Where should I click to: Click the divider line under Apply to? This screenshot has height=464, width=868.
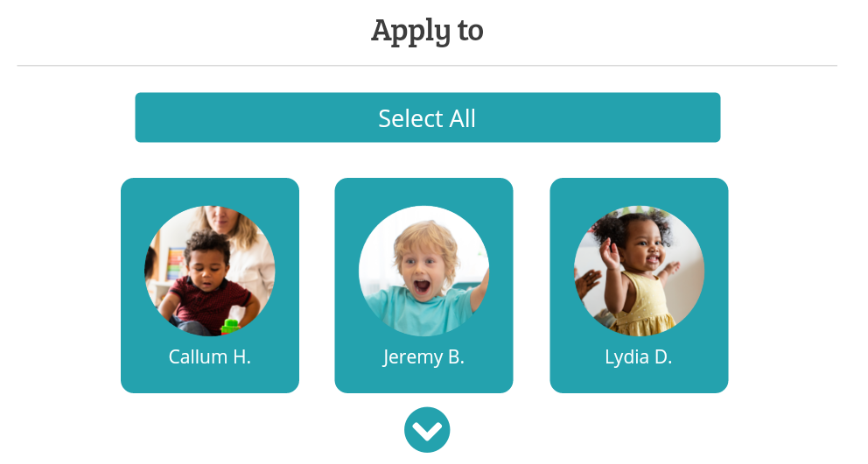click(427, 66)
